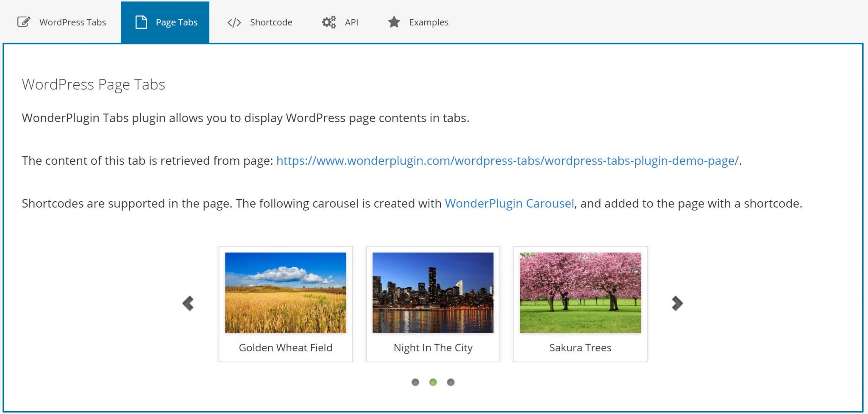The image size is (868, 414).
Task: Click the gears icon next to API
Action: pyautogui.click(x=329, y=22)
